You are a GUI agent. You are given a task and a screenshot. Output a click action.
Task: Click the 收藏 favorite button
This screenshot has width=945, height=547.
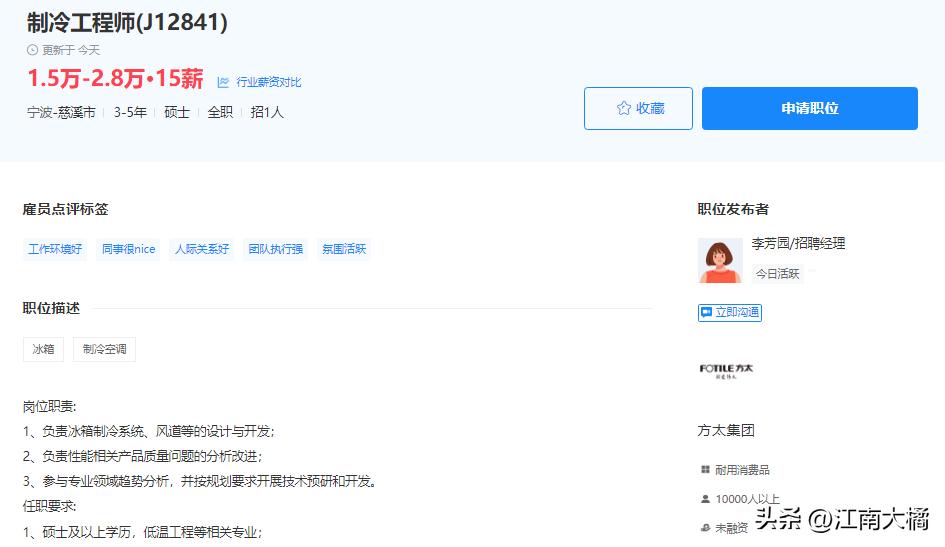[638, 108]
